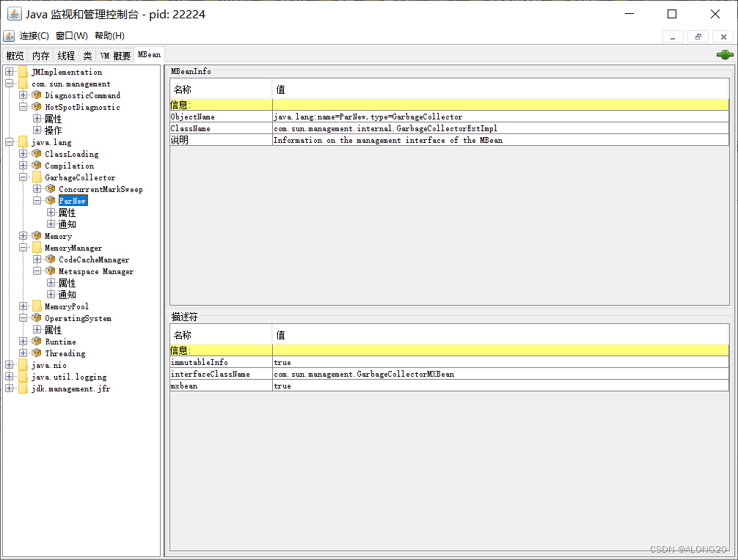Select 属性 under Metaspace Manager
The height and width of the screenshot is (560, 738).
click(x=67, y=283)
